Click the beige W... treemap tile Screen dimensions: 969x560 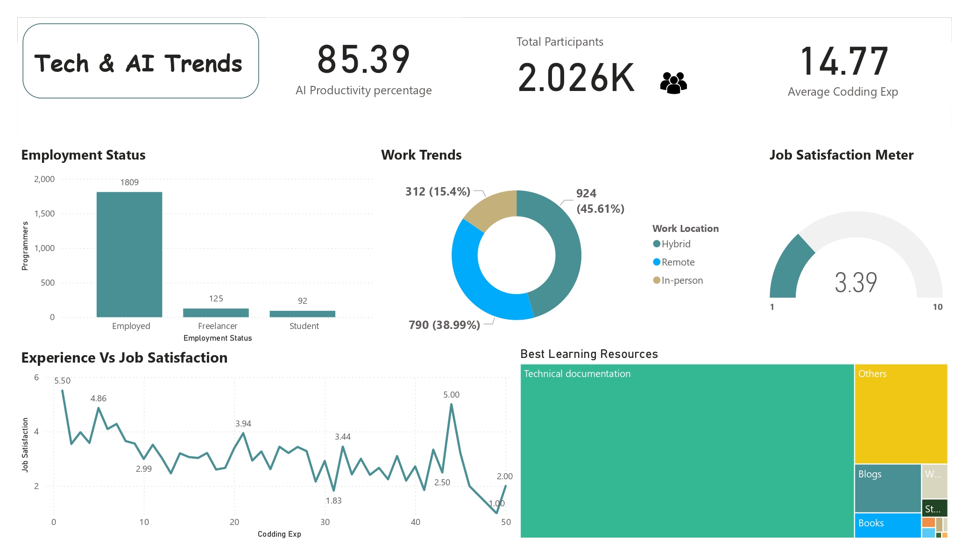click(x=935, y=481)
